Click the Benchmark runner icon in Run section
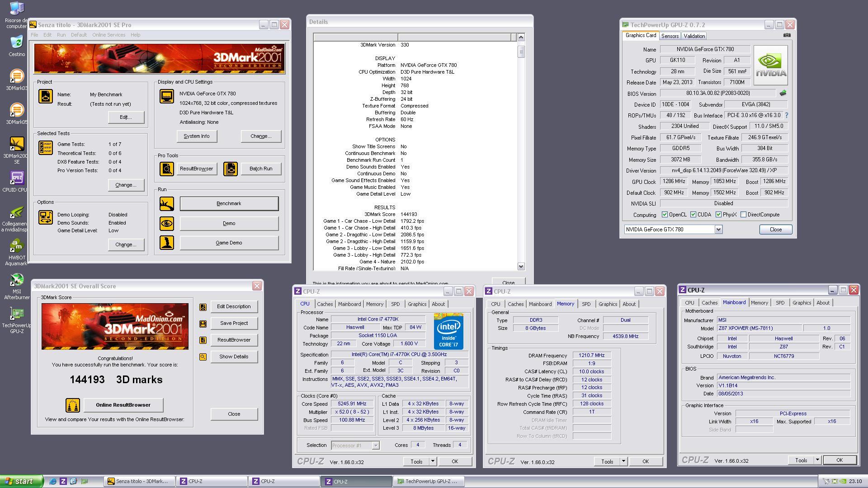Screen dimensions: 868x488 coord(167,203)
